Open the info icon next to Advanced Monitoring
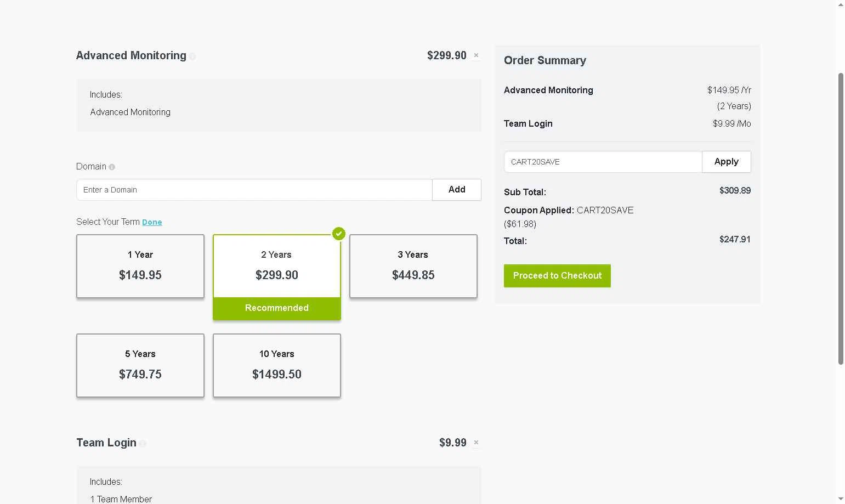This screenshot has width=845, height=504. tap(192, 56)
